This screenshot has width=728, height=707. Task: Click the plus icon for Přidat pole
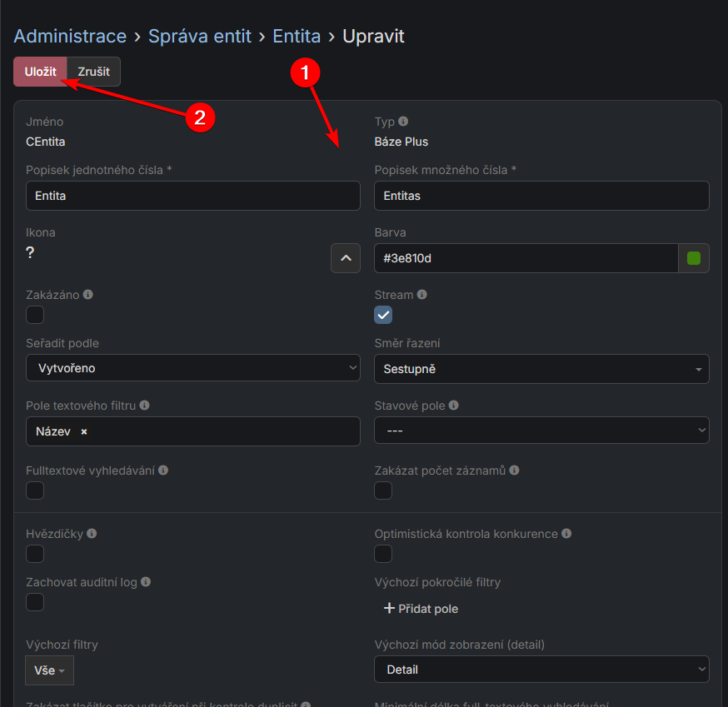click(389, 609)
